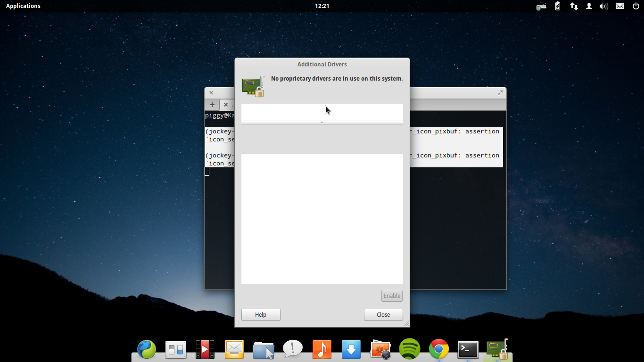
Task: Launch Google Chrome from the dock
Action: pos(438,349)
